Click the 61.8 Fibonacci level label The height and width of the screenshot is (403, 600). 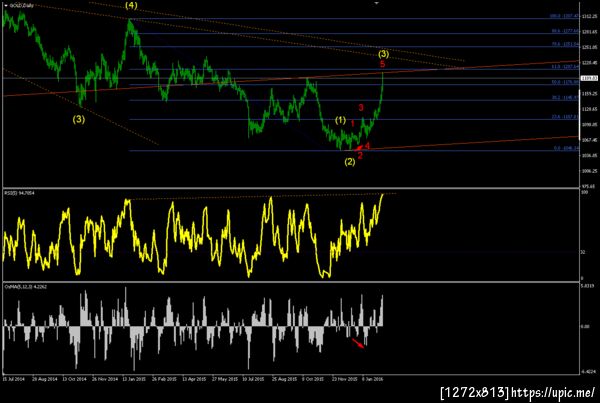(x=565, y=67)
